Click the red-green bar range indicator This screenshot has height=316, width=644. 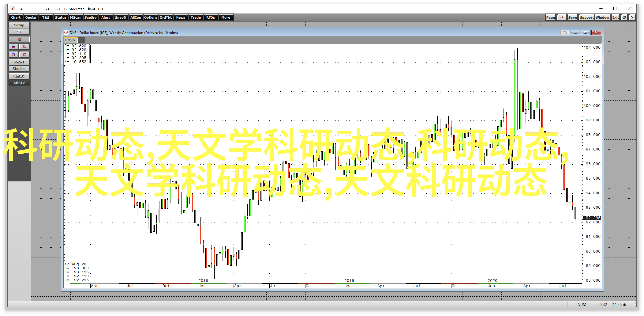tap(90, 54)
